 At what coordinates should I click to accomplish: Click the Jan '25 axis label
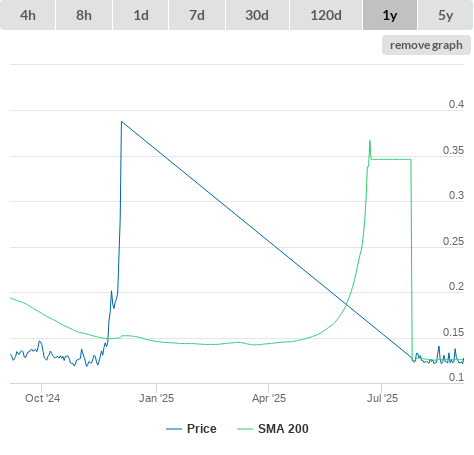coord(156,398)
